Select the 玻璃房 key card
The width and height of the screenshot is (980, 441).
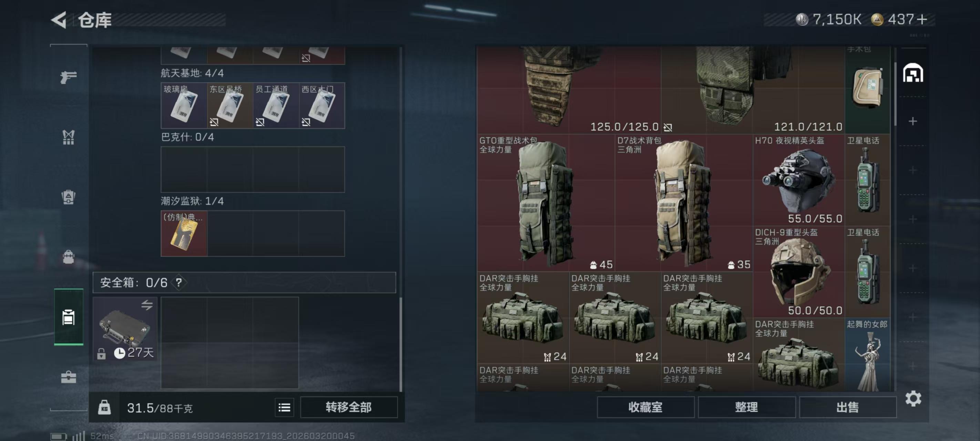click(184, 105)
